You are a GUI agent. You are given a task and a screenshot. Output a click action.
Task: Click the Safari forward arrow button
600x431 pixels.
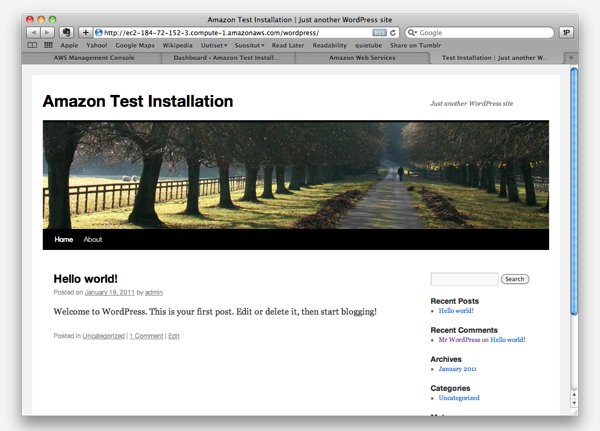tap(47, 32)
